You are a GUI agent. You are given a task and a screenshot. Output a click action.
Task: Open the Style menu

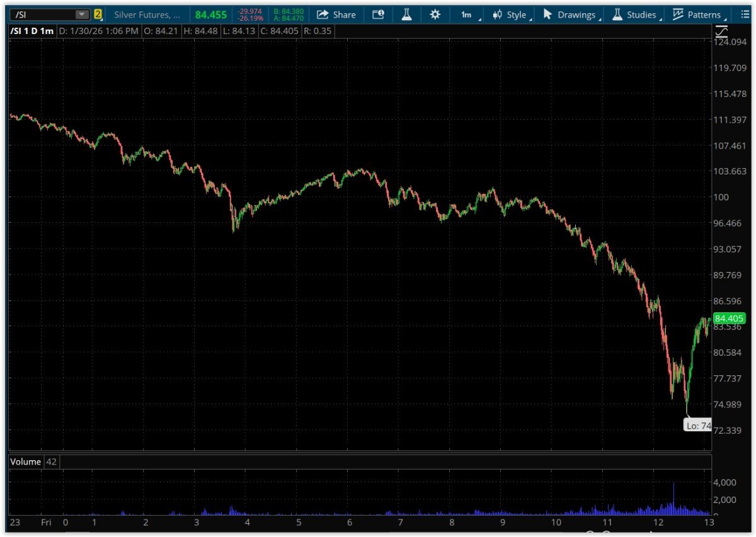pyautogui.click(x=510, y=14)
